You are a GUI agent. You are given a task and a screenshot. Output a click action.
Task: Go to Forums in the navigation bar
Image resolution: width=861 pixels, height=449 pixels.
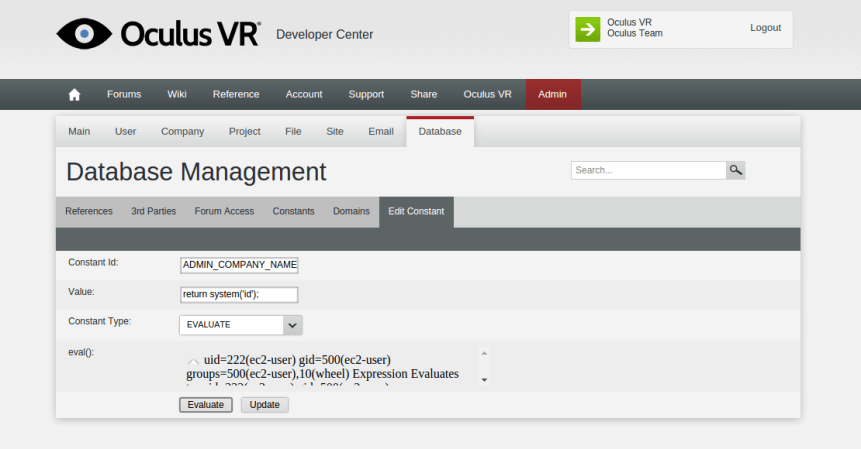pos(124,94)
